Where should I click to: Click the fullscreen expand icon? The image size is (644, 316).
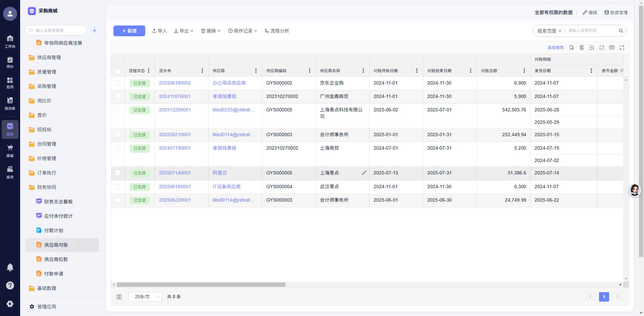622,48
